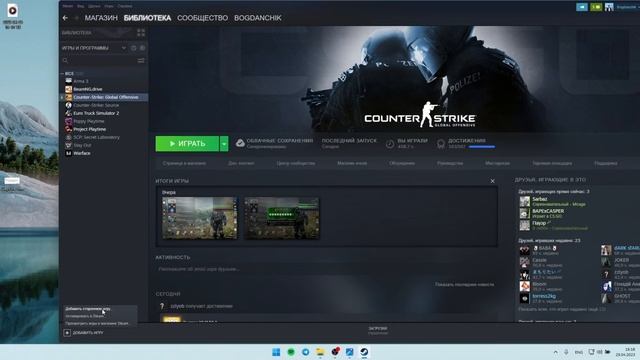Image resolution: width=640 pixels, height=360 pixels.
Task: Click the play time clock icon
Action: coord(390,144)
